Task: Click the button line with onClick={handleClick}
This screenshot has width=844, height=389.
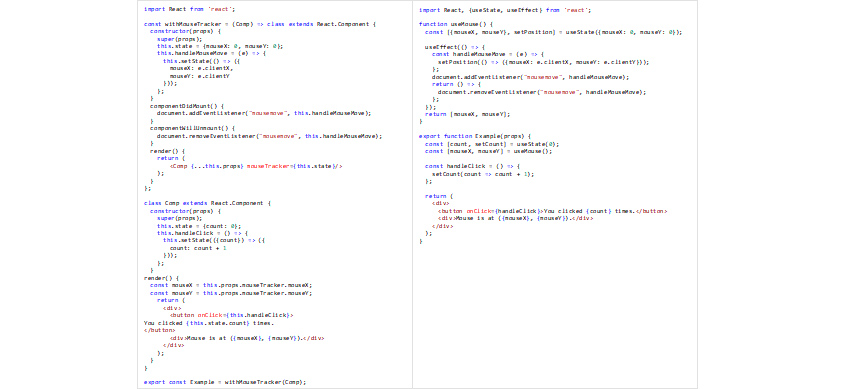Action: click(x=553, y=211)
